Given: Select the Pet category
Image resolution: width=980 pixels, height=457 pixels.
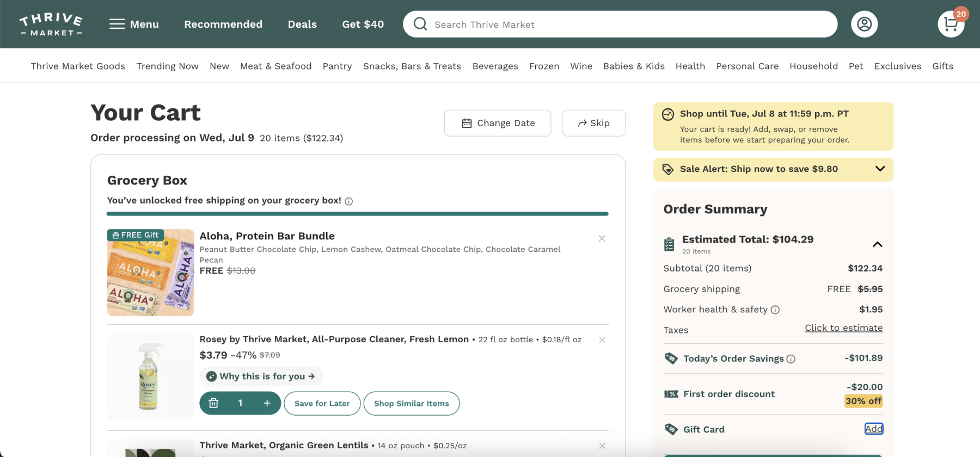Looking at the screenshot, I should [856, 66].
